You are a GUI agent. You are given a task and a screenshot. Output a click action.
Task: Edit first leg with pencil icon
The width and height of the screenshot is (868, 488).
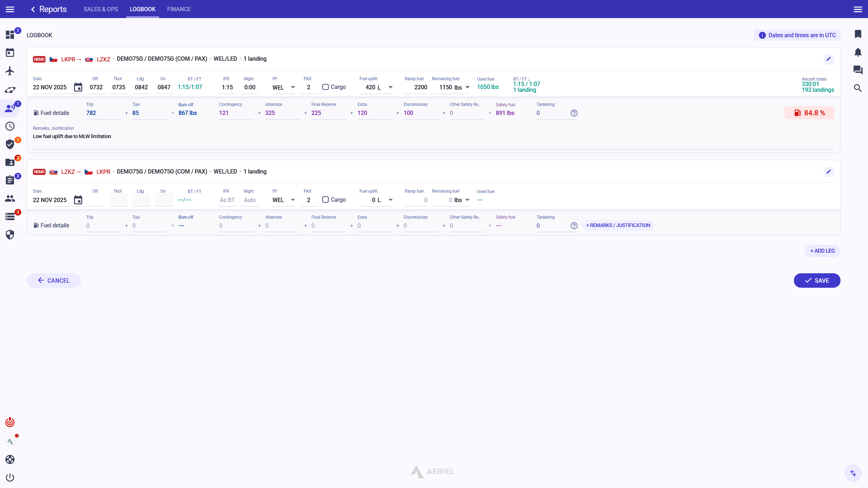click(829, 59)
